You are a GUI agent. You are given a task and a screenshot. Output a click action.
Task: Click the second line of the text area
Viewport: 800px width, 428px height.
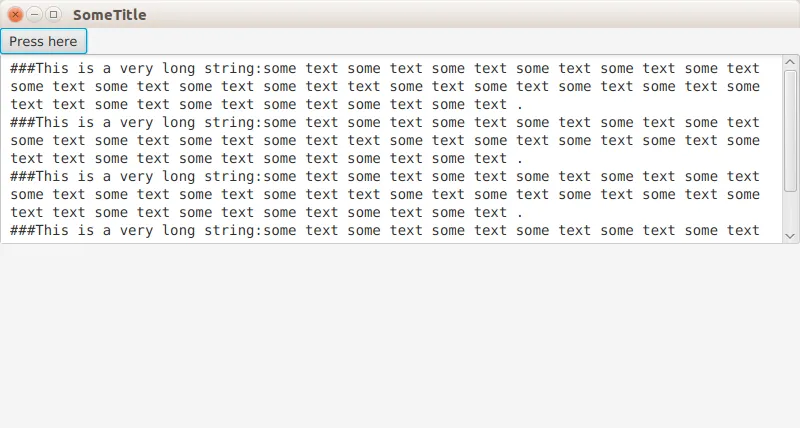click(x=300, y=87)
